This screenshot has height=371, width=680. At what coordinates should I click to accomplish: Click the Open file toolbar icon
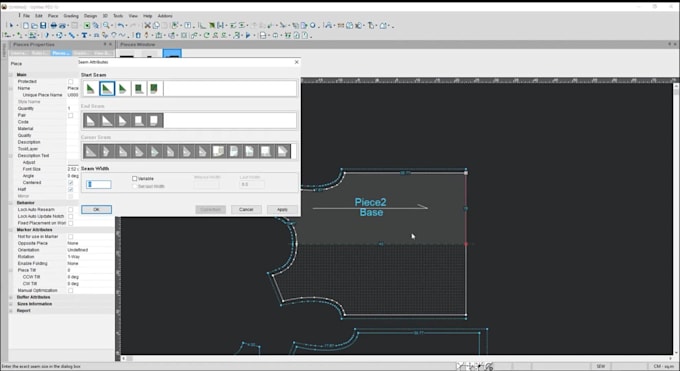tap(34, 26)
